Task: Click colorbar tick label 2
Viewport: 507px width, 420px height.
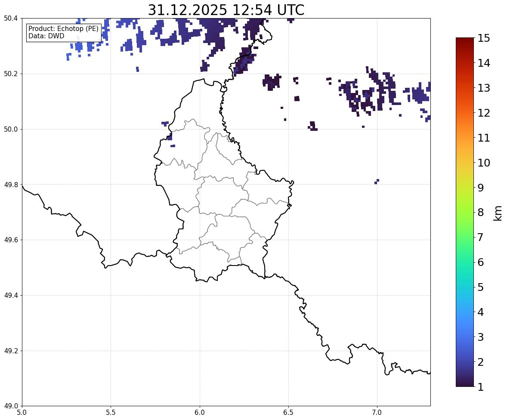Action: tap(481, 362)
